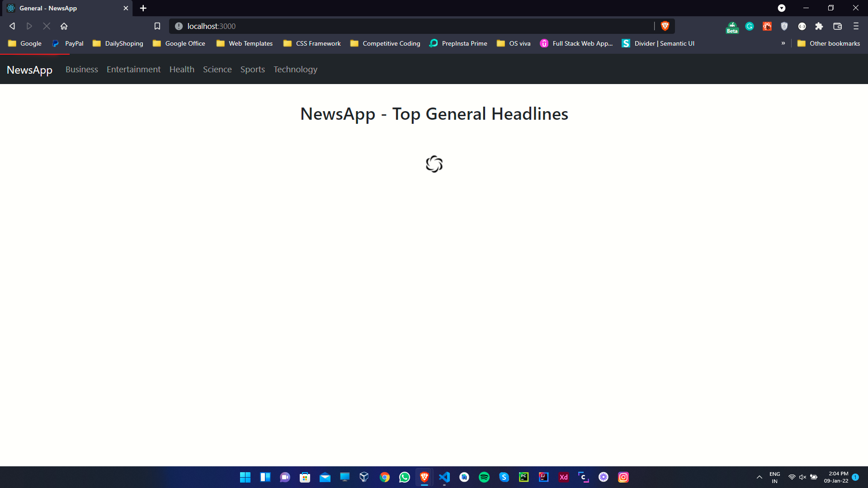Expand hidden bookmarks with the chevron
Image resolution: width=868 pixels, height=488 pixels.
point(783,43)
